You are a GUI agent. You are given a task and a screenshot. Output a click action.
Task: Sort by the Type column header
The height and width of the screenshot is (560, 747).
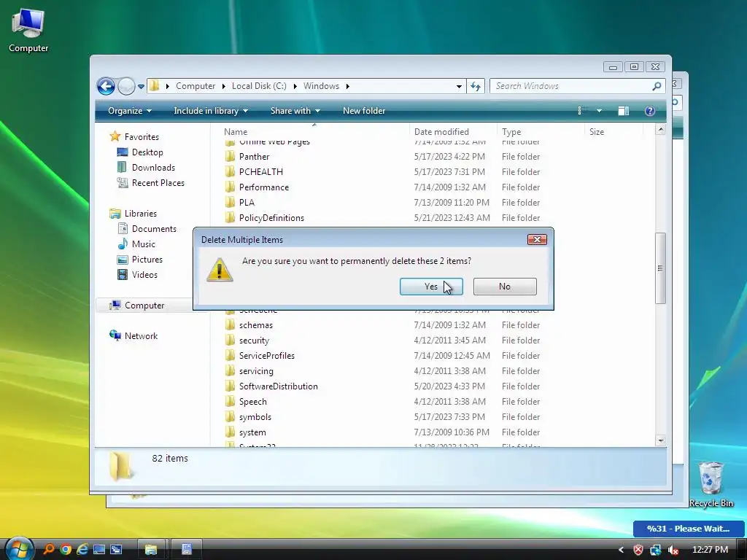point(541,131)
